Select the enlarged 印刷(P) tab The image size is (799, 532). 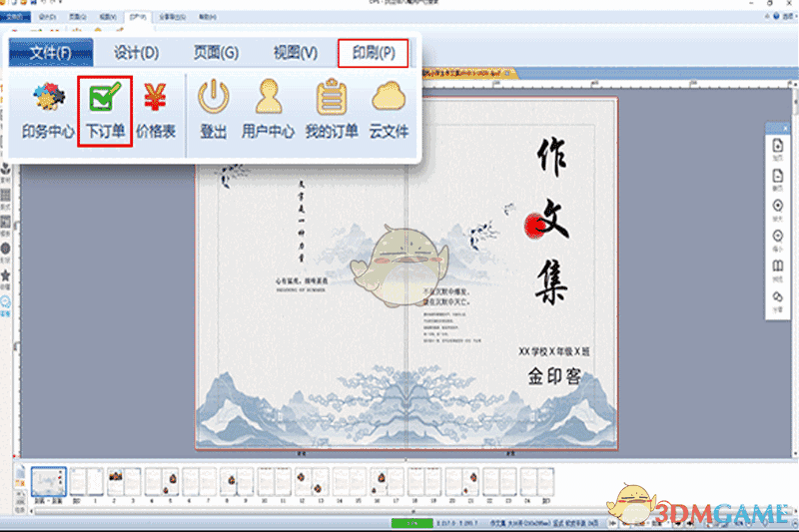373,53
